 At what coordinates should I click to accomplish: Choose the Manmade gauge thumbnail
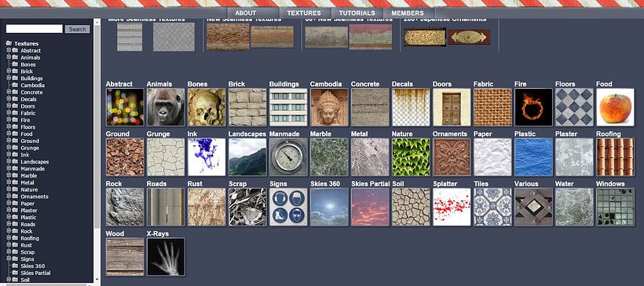(x=288, y=157)
